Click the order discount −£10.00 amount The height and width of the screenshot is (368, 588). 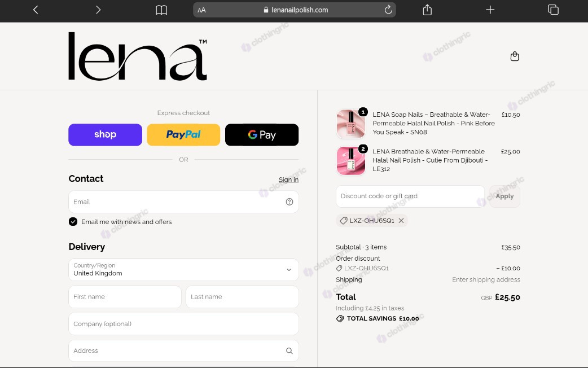(x=508, y=268)
